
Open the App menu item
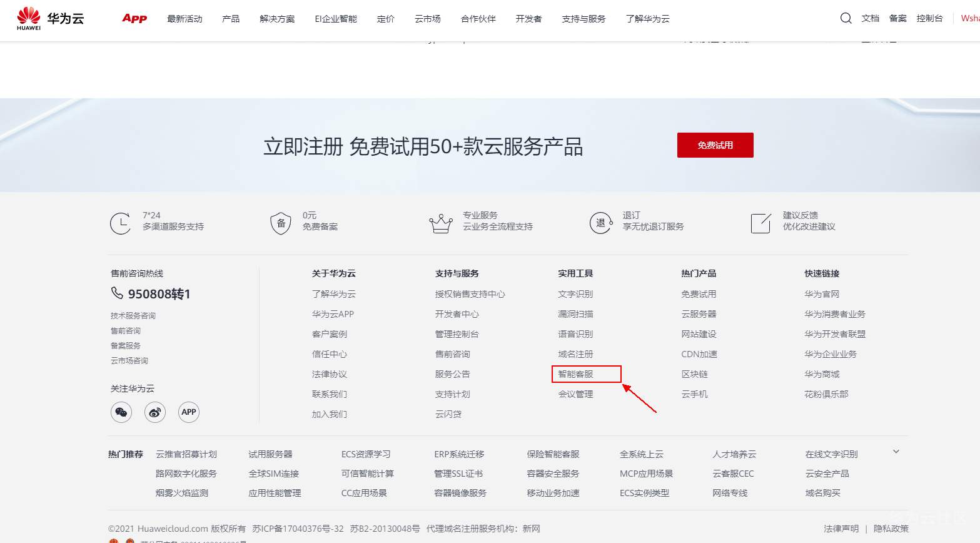tap(134, 19)
